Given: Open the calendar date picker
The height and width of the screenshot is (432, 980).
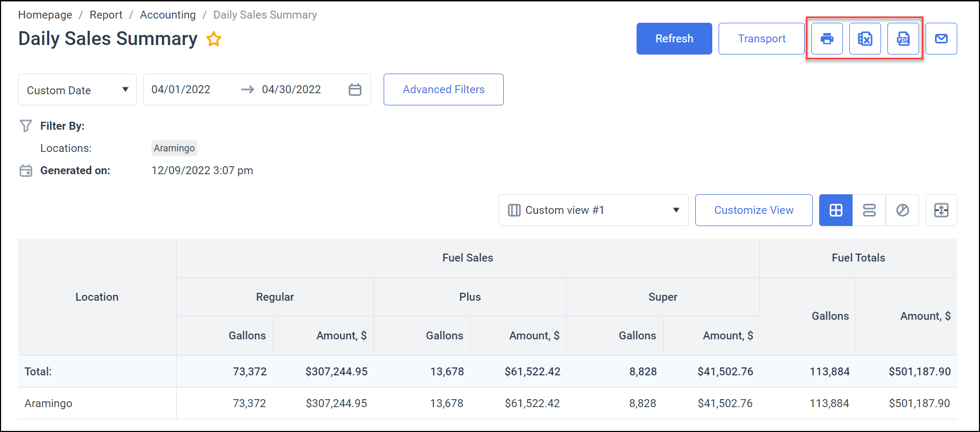Looking at the screenshot, I should [355, 89].
